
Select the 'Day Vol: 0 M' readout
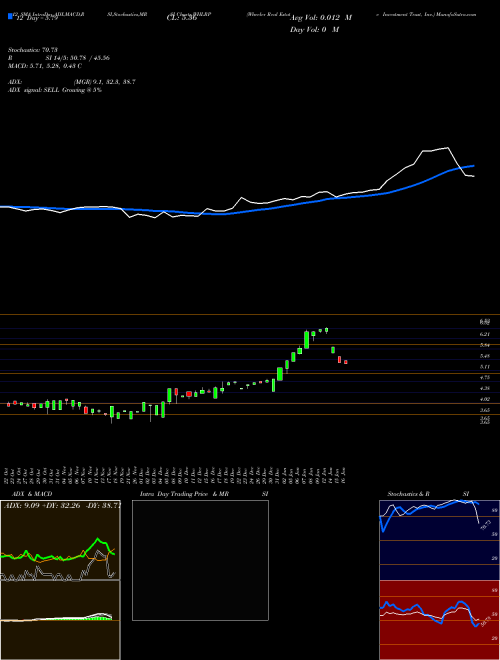[314, 29]
